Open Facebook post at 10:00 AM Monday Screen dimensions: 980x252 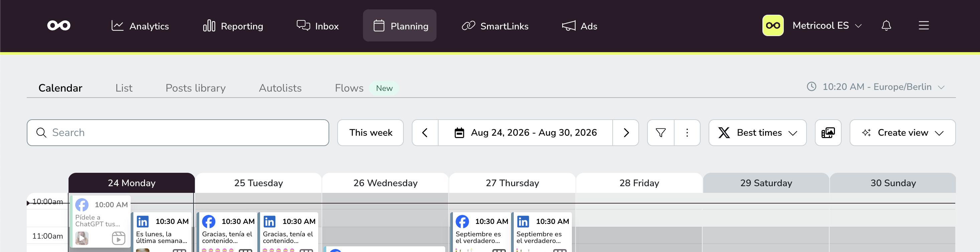[x=101, y=221]
